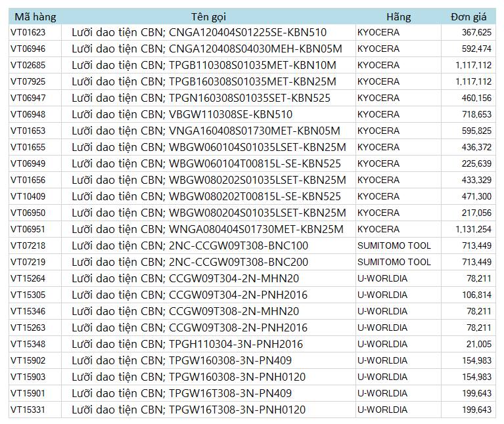Viewport: 504px width, 424px height.
Task: Click cell with code VT01656
Action: (x=35, y=180)
